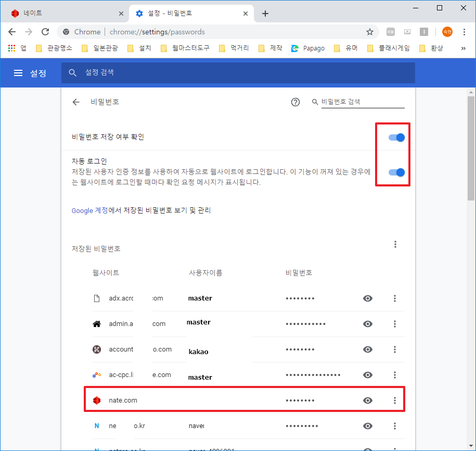Toggle the 자동 로그인 switch
This screenshot has height=451, width=476.
click(x=396, y=172)
